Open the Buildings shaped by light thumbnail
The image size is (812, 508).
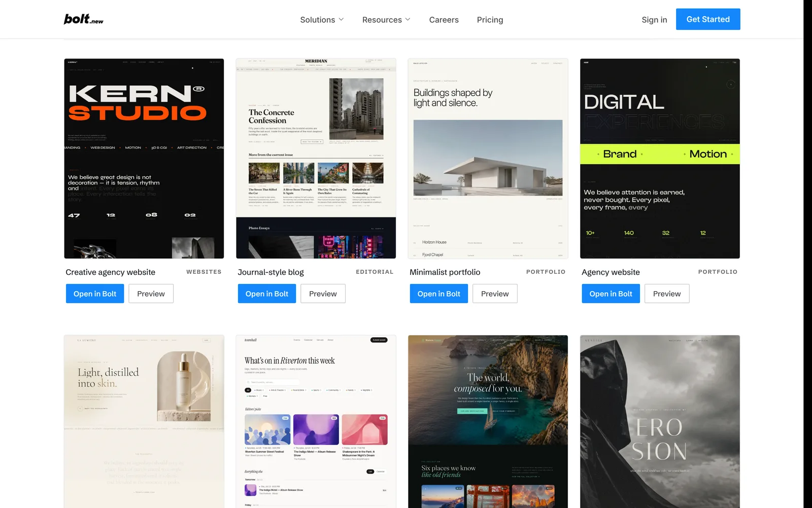pyautogui.click(x=488, y=158)
